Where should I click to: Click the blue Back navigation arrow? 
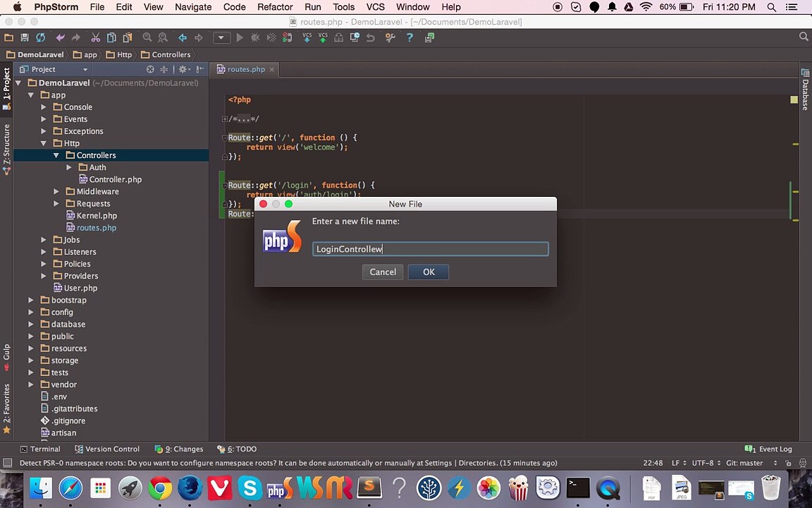click(x=183, y=37)
